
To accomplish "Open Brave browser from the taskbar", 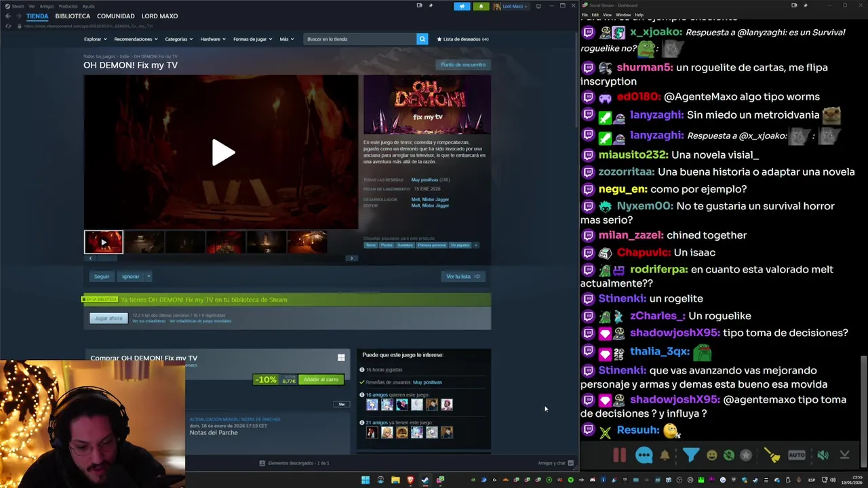I will coord(410,480).
